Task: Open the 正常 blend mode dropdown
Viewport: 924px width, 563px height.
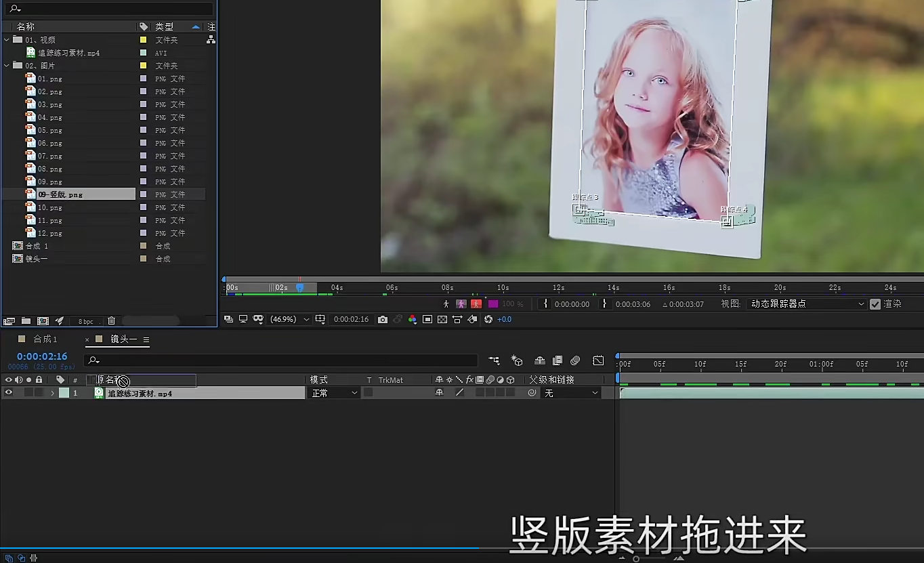Action: tap(335, 393)
